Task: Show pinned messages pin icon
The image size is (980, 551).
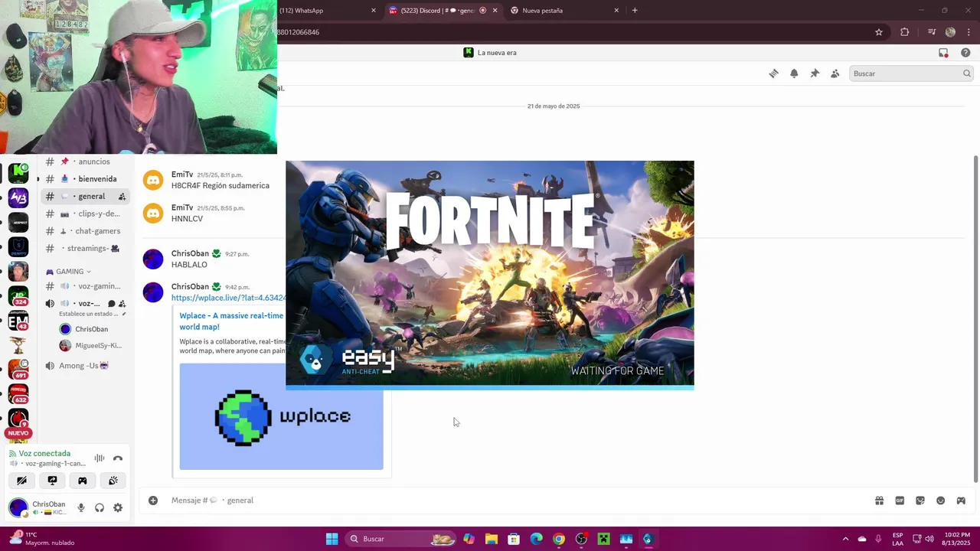Action: pyautogui.click(x=815, y=73)
